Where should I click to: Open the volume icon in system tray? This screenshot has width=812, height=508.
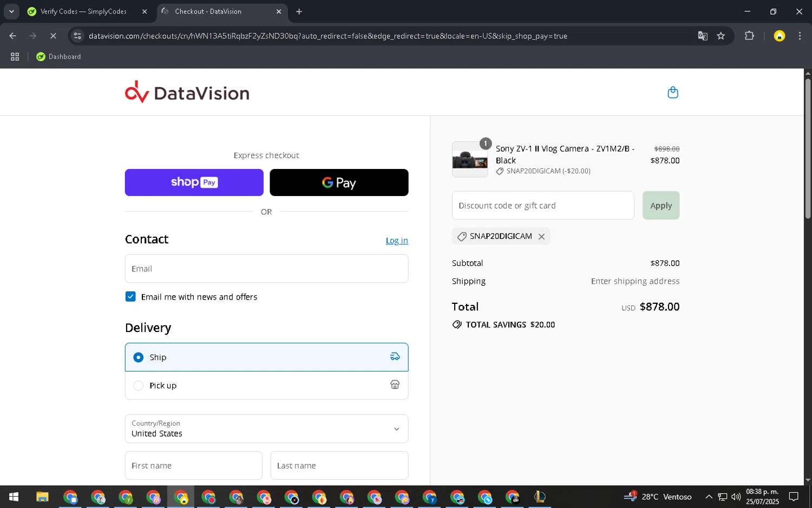[736, 497]
